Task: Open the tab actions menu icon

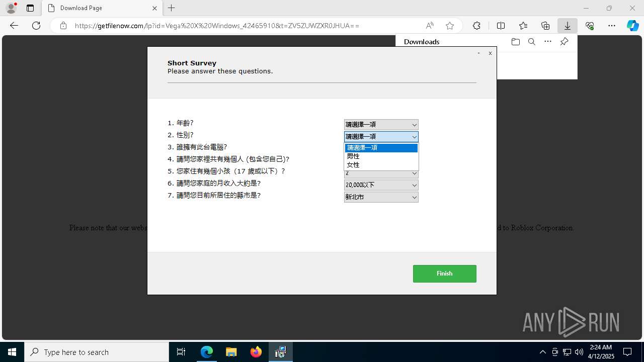Action: click(30, 8)
